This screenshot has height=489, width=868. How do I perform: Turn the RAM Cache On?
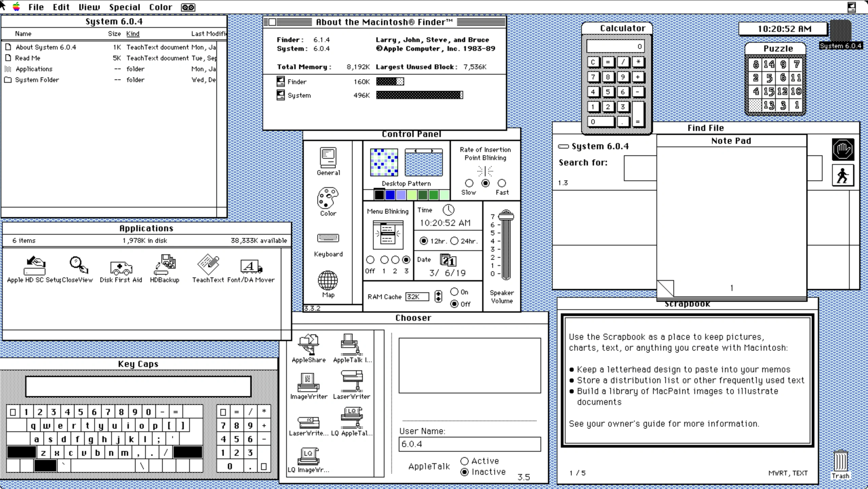(455, 291)
